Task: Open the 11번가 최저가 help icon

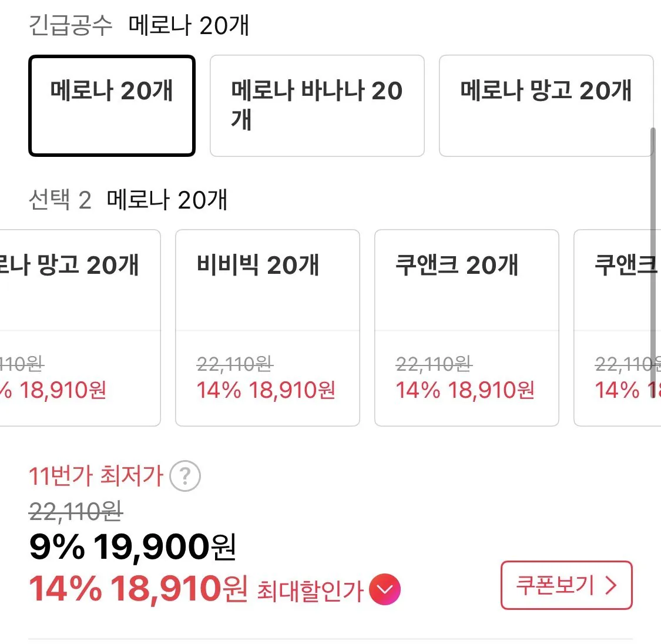Action: (x=185, y=477)
